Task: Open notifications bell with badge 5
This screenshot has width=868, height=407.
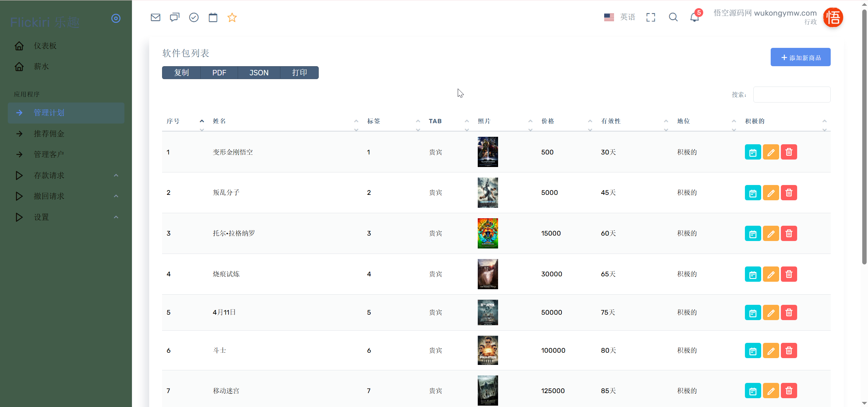Action: (694, 17)
